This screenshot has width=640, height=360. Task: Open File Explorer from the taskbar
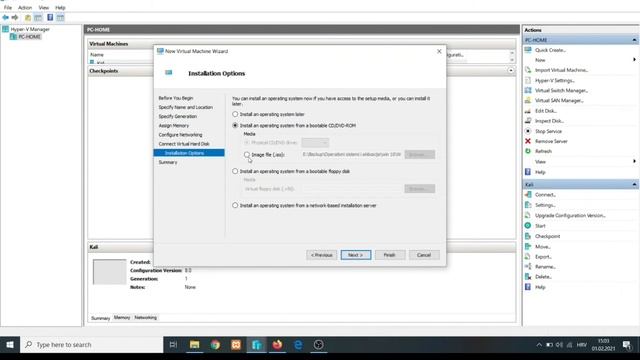(x=194, y=345)
